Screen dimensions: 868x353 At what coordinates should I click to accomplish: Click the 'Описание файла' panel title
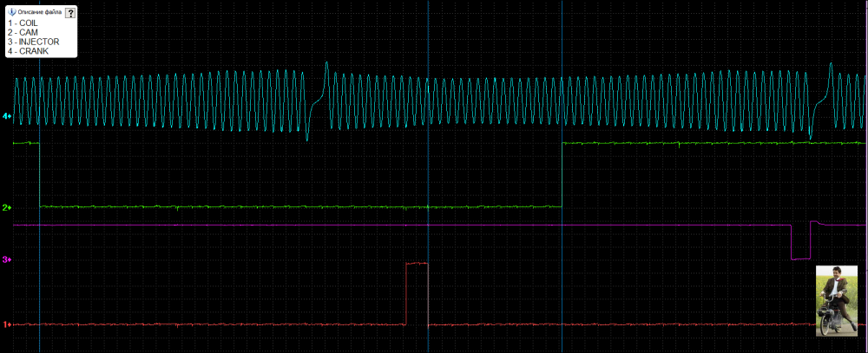pos(39,11)
